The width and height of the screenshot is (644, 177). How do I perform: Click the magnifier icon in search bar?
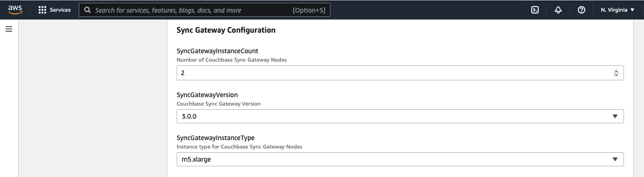point(87,10)
